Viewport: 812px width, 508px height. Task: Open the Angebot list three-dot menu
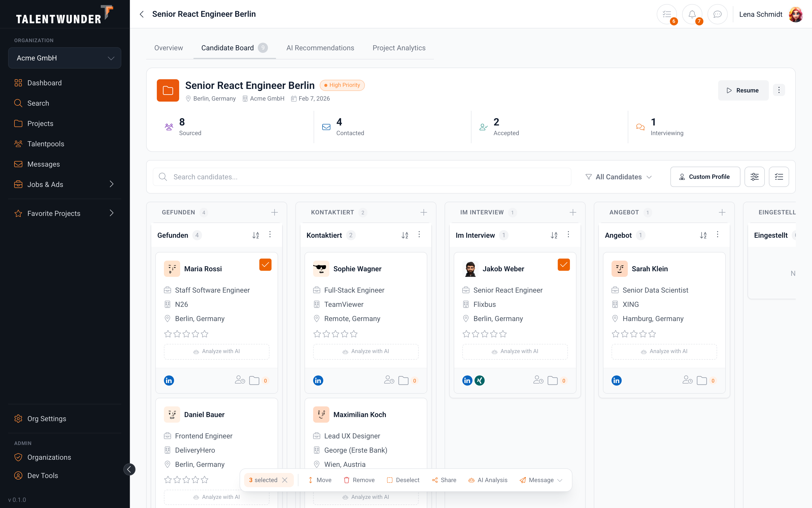[x=718, y=234]
